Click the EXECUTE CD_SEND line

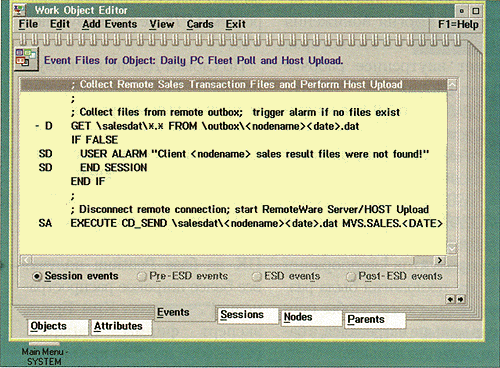pos(257,223)
